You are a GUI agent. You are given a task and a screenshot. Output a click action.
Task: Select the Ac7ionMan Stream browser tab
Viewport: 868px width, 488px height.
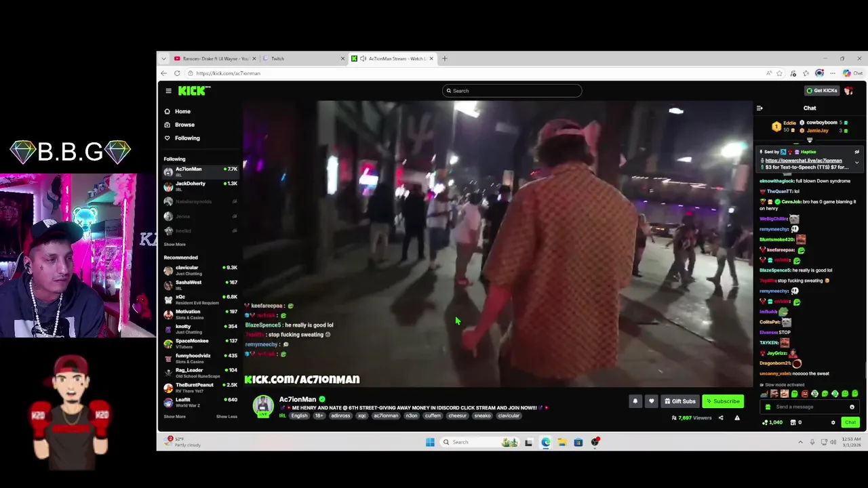(x=393, y=59)
